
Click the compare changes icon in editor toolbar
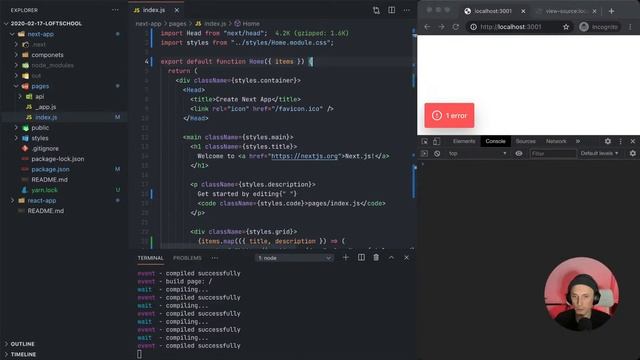pos(376,10)
